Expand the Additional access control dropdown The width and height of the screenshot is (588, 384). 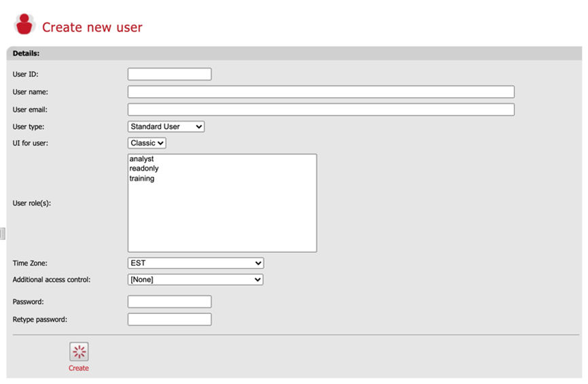(195, 279)
